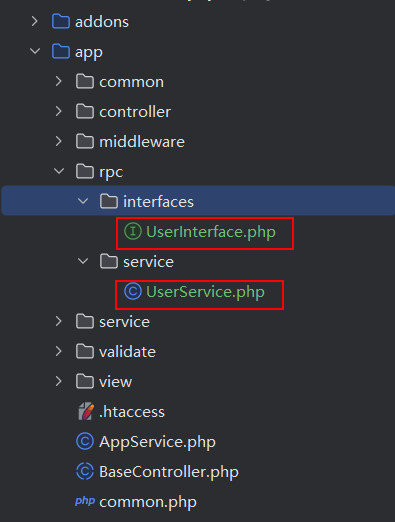Select the service label under rpc

(148, 262)
